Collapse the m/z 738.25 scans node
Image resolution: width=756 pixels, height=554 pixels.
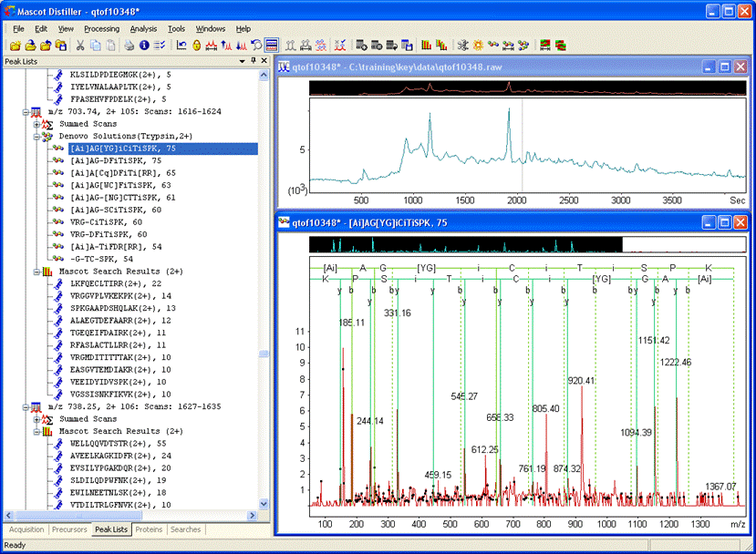coord(25,407)
